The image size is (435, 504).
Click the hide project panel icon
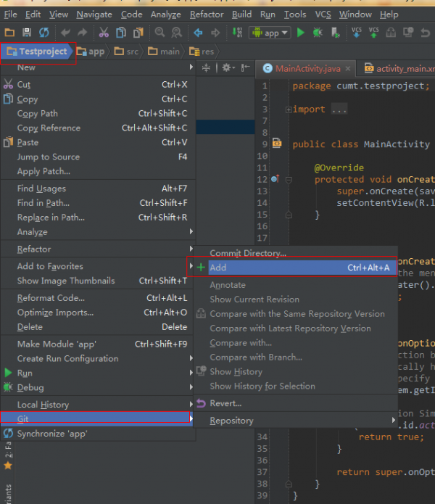pos(246,67)
